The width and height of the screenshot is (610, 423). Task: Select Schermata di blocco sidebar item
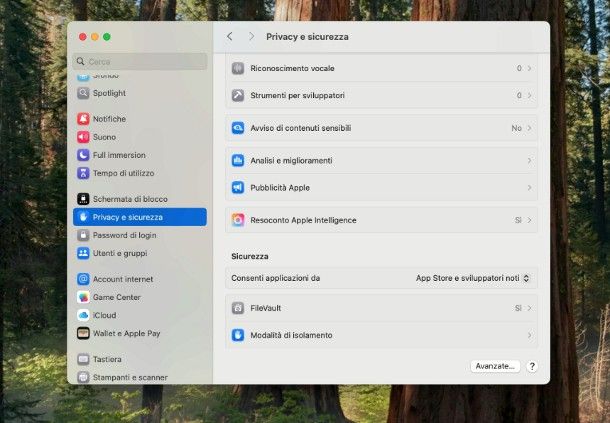tap(140, 199)
